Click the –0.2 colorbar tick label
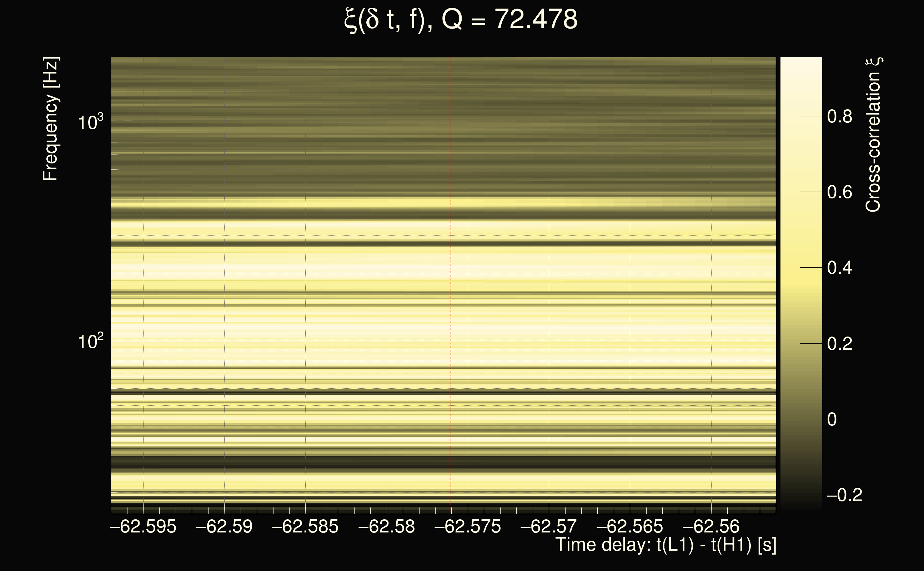Viewport: 924px width, 571px height. point(844,495)
